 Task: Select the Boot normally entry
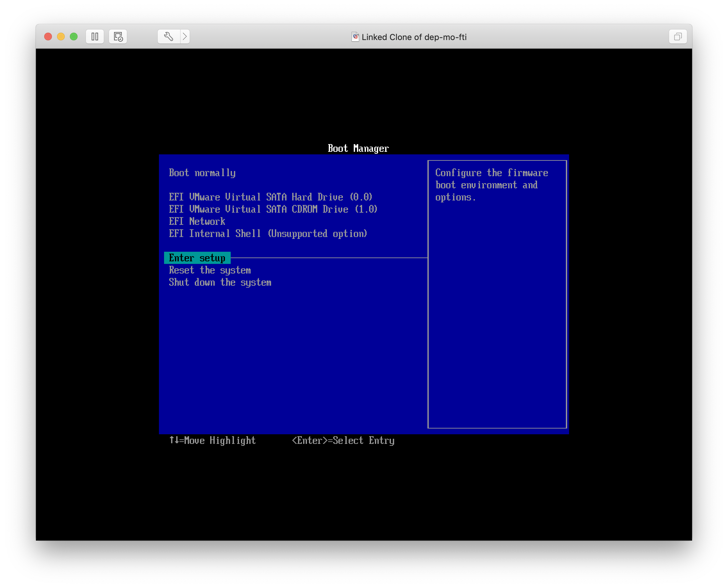click(202, 173)
